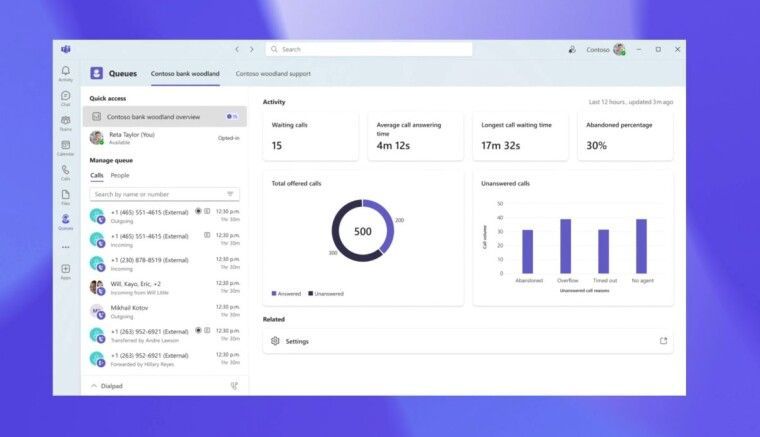Open the Contoso profile avatar
The width and height of the screenshot is (760, 437).
click(619, 49)
